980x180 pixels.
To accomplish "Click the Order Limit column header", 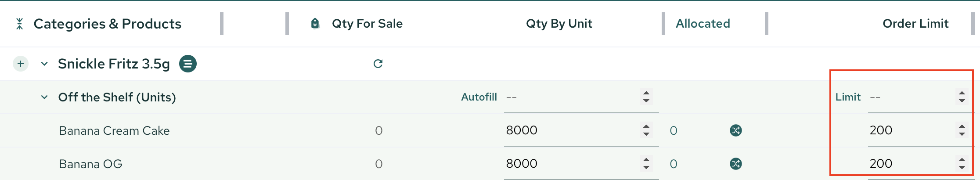I will click(915, 24).
